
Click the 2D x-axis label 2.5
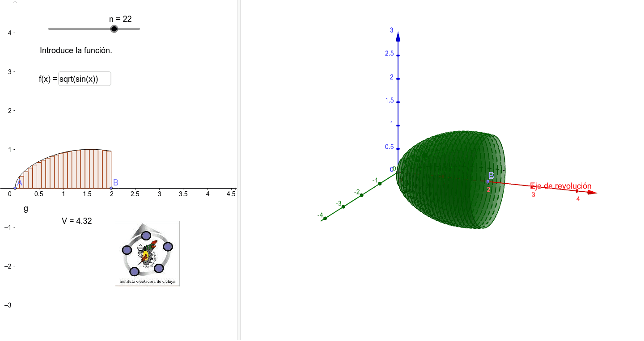(x=136, y=194)
